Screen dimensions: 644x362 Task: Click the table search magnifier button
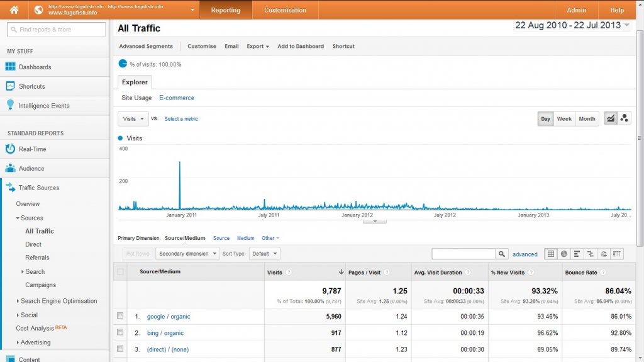click(502, 254)
